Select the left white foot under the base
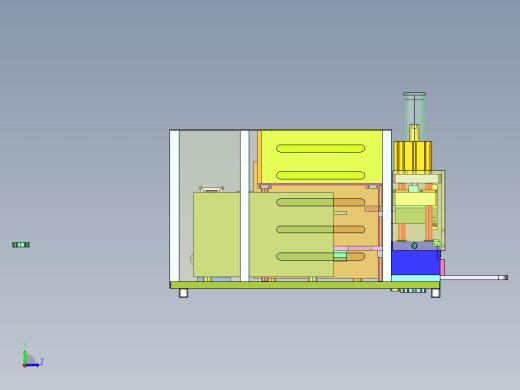Screen dimensions: 520x390 tap(183, 293)
